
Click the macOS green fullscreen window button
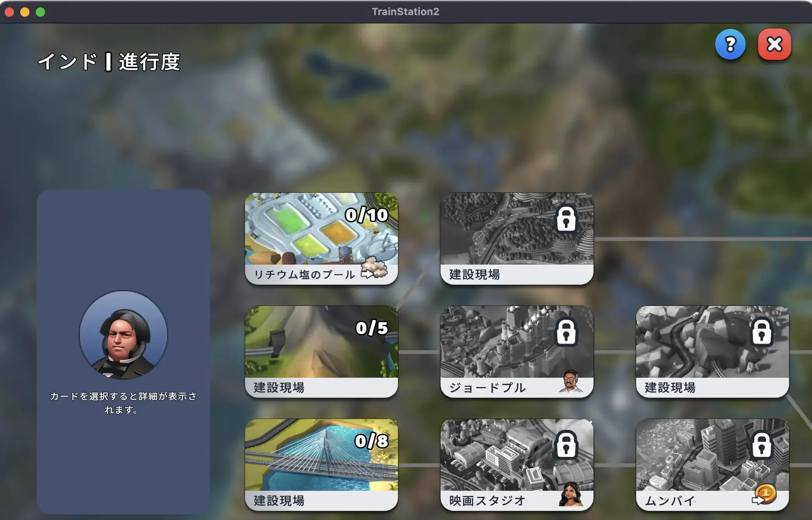pyautogui.click(x=40, y=12)
